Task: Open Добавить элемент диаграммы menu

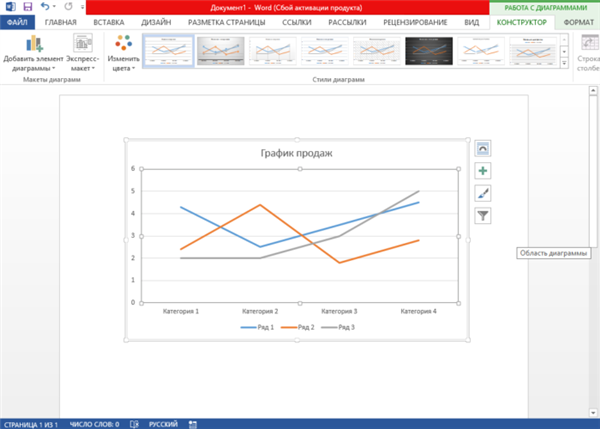Action: pyautogui.click(x=33, y=53)
